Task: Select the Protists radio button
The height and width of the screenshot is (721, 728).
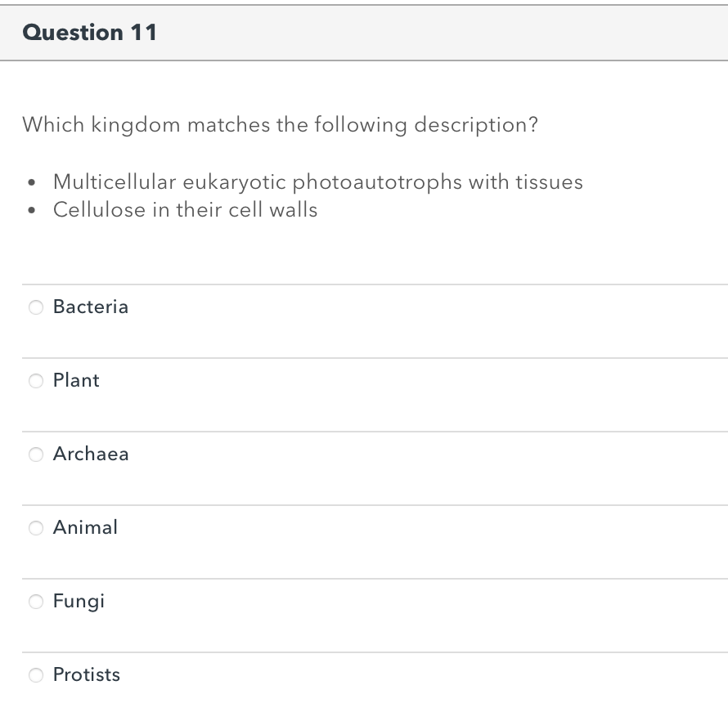Action: coord(36,675)
